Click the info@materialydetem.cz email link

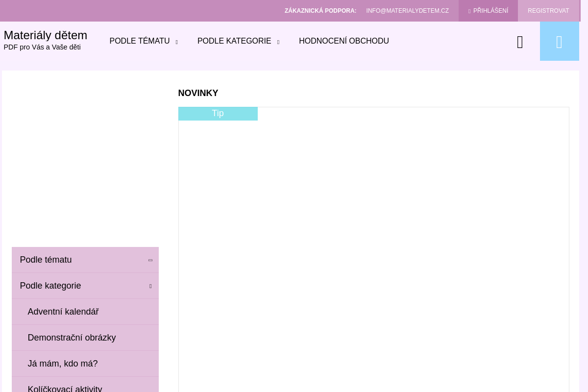click(x=407, y=11)
